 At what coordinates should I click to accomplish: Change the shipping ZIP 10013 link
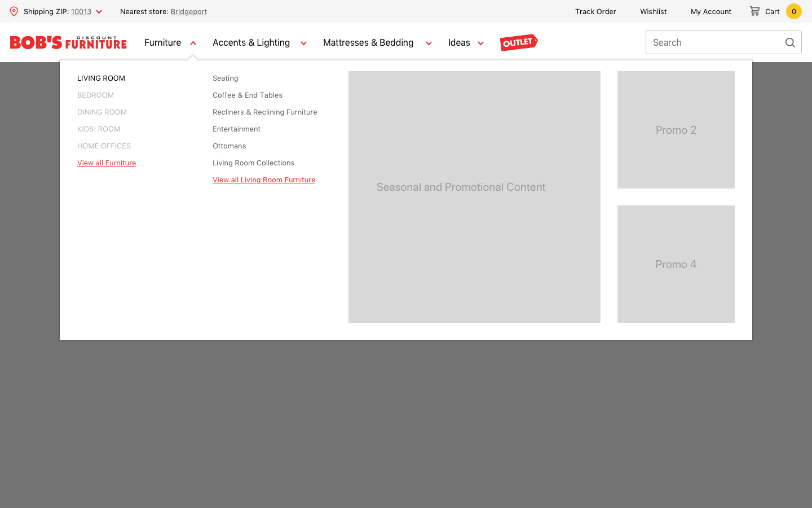[81, 11]
